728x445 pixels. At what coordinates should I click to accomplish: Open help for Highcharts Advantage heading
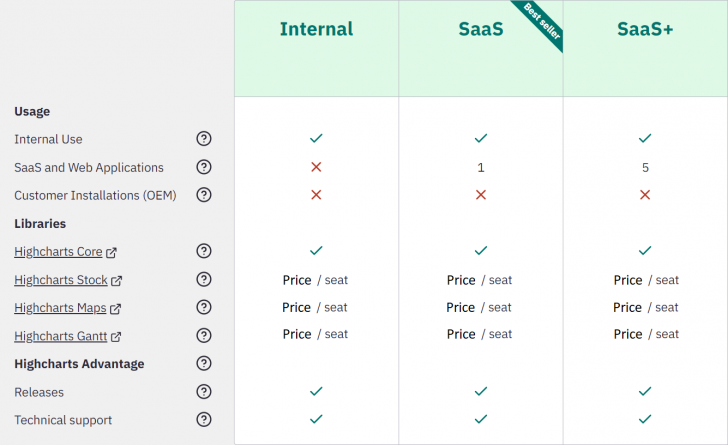click(x=204, y=363)
